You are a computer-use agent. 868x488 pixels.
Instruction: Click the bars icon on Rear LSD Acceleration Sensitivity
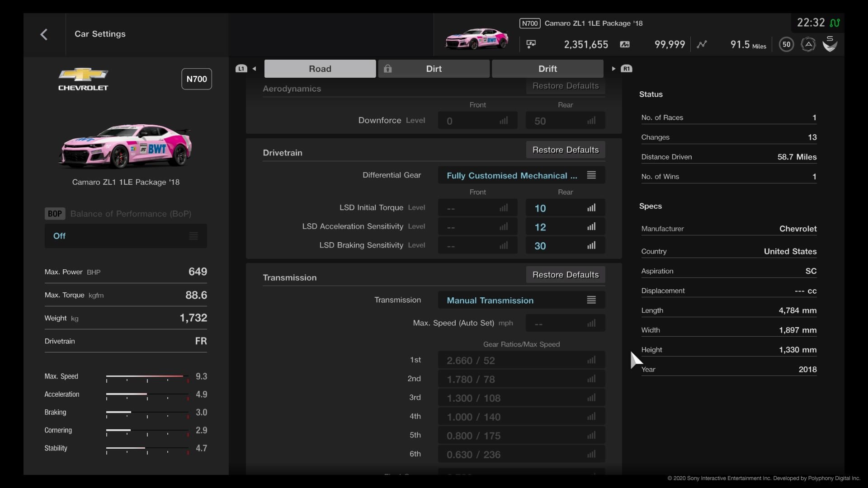point(591,227)
